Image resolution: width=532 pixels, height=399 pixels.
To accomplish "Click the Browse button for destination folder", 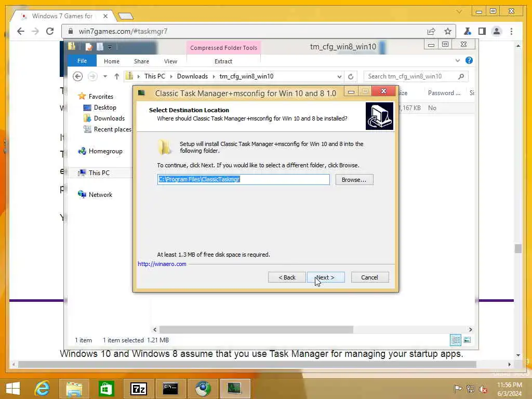I will [354, 179].
